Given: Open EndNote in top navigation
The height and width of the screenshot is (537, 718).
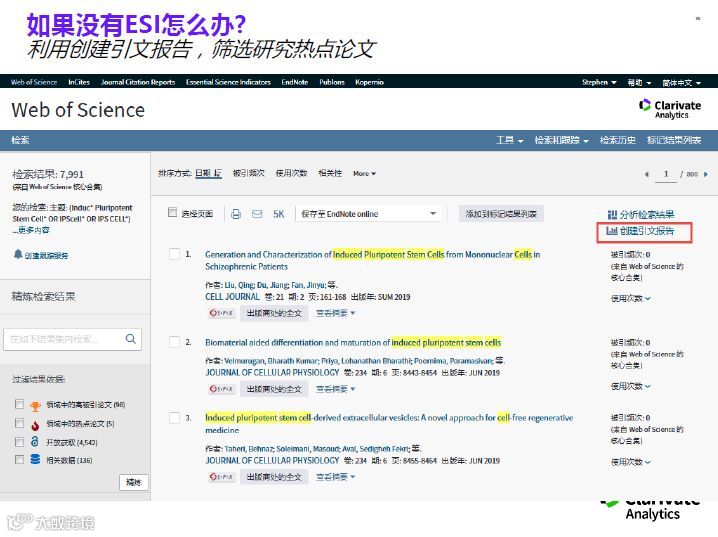Looking at the screenshot, I should pos(294,82).
